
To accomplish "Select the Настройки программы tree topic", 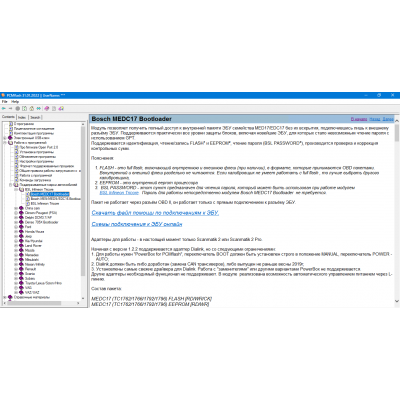I will pos(37,161).
